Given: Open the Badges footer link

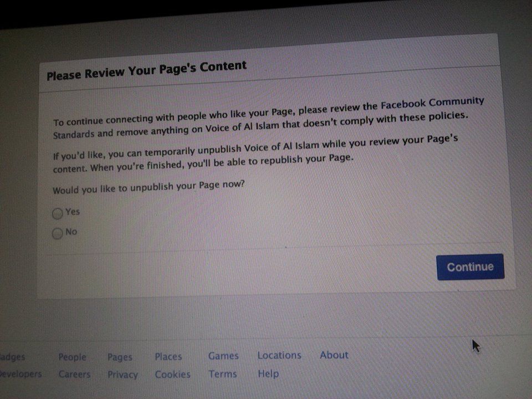Looking at the screenshot, I should [12, 357].
